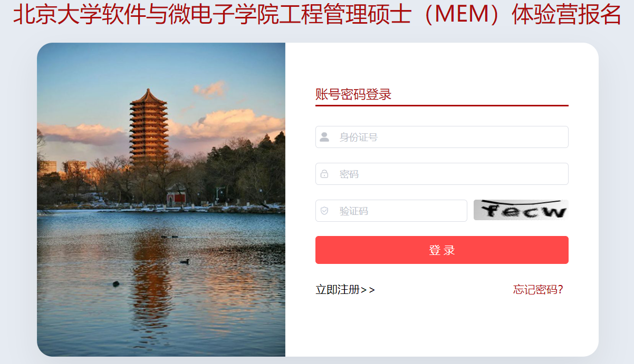
Task: Click the pagoda tower in the photo
Action: [148, 128]
